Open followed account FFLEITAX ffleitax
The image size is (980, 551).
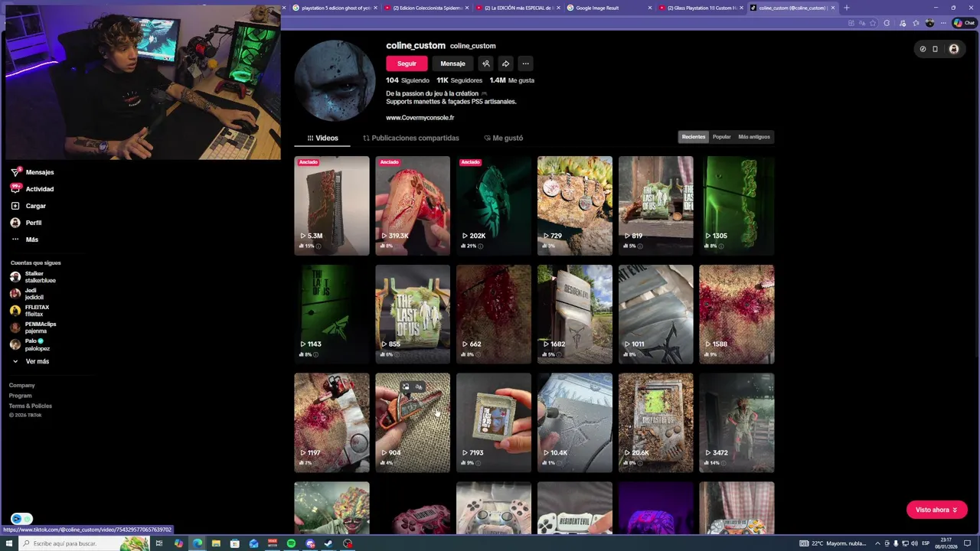[x=31, y=311]
